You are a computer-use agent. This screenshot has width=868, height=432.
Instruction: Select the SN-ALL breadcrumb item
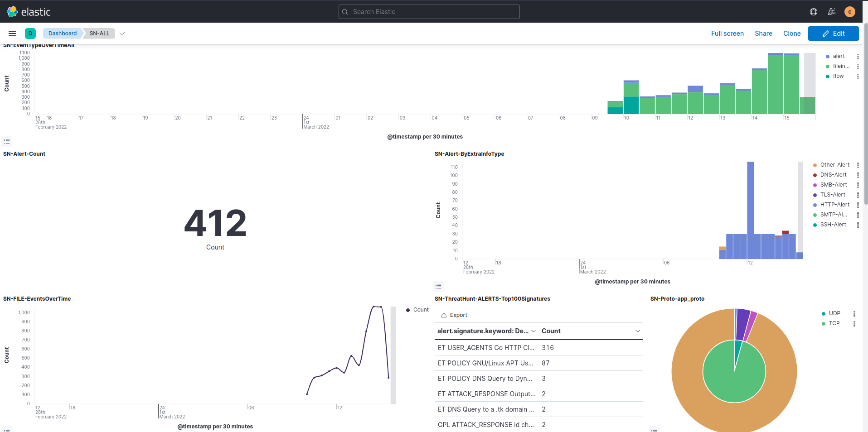click(99, 34)
